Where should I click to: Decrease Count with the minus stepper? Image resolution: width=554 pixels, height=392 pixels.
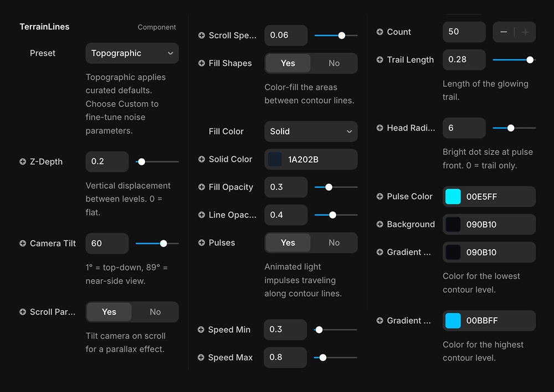tap(504, 32)
